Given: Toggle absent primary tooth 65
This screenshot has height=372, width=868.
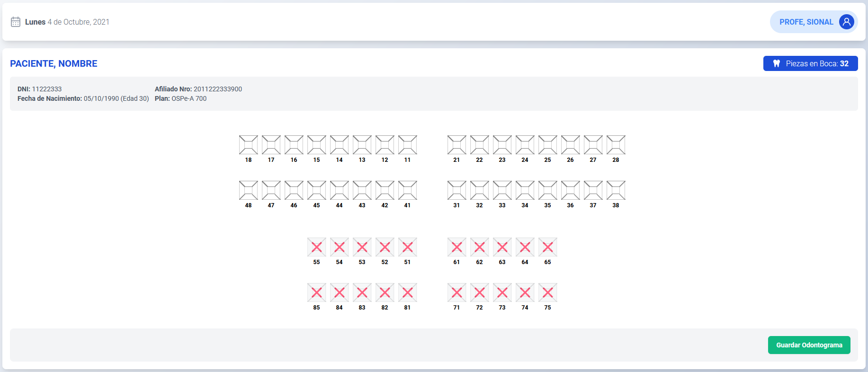Looking at the screenshot, I should (548, 247).
